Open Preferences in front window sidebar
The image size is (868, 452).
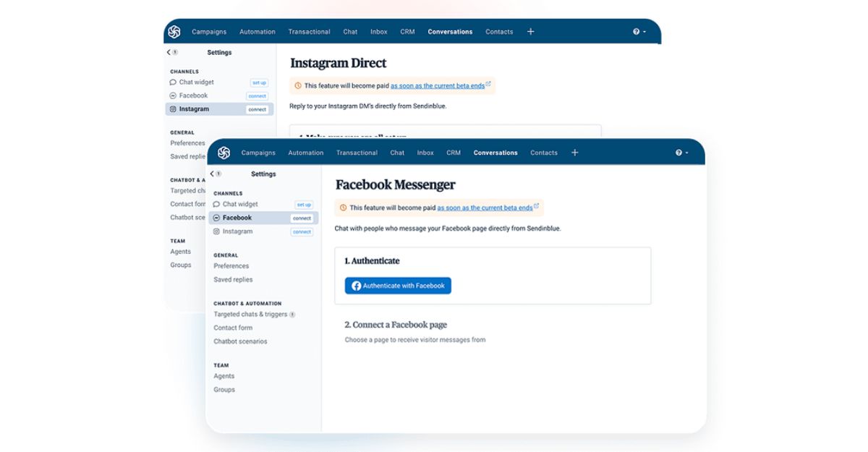point(231,266)
